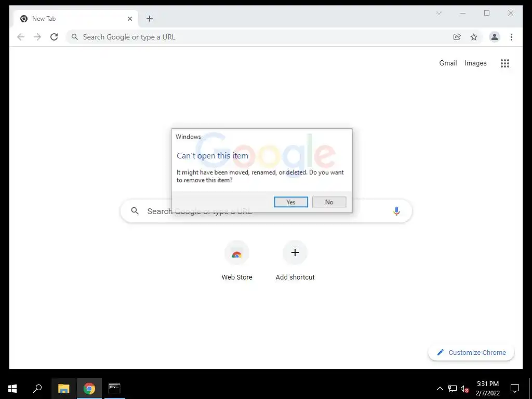Open the tab search chevron dropdown
Image resolution: width=532 pixels, height=399 pixels.
point(438,13)
